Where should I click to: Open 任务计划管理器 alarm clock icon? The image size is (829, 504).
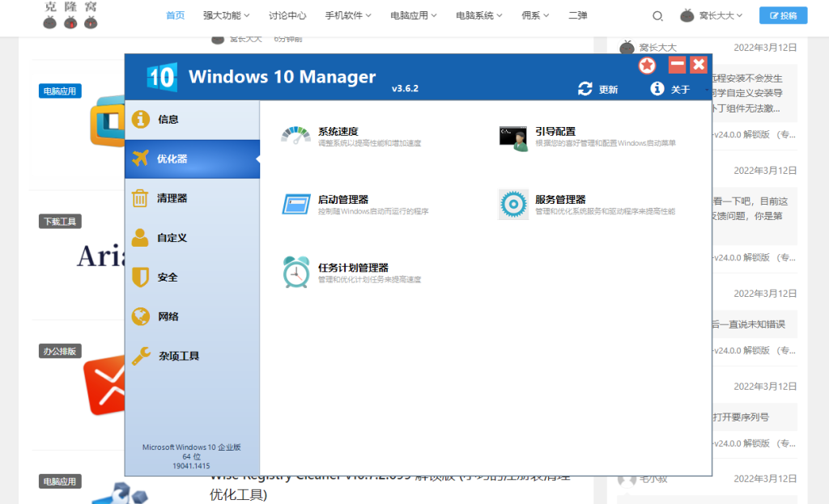coord(296,272)
